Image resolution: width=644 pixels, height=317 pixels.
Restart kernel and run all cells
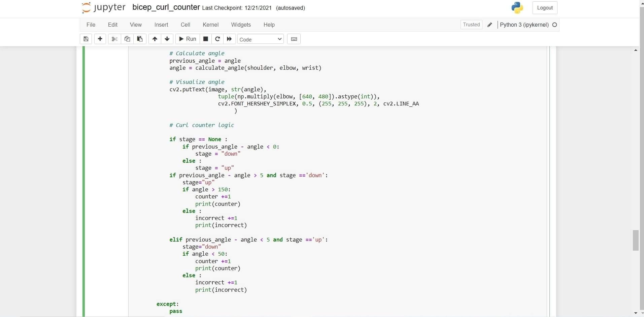point(229,39)
